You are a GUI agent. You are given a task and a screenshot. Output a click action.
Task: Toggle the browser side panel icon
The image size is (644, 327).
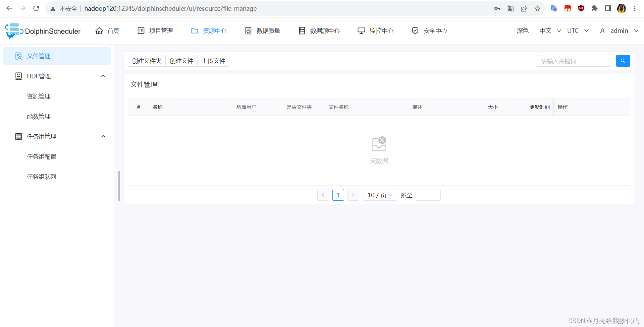pyautogui.click(x=608, y=8)
